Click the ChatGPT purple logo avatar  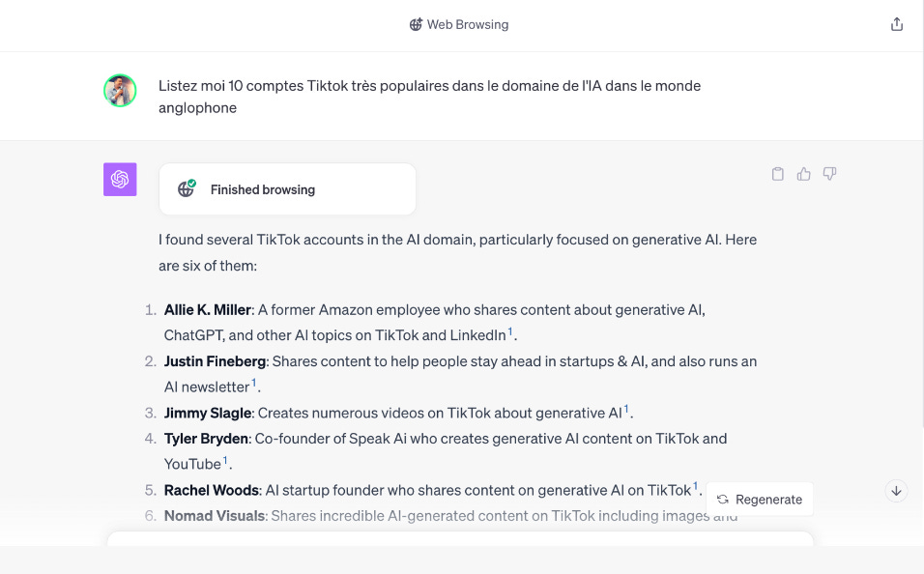click(x=120, y=179)
